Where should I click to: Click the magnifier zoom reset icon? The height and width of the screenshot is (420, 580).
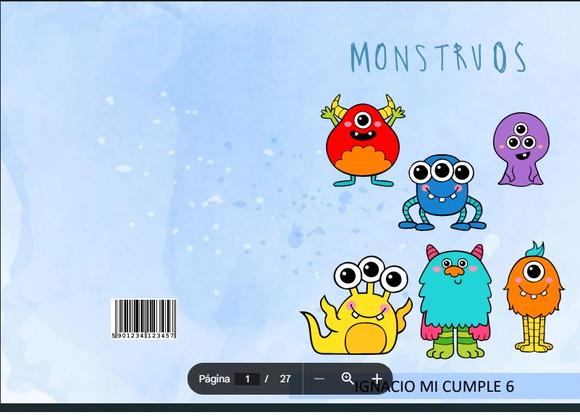click(x=347, y=379)
